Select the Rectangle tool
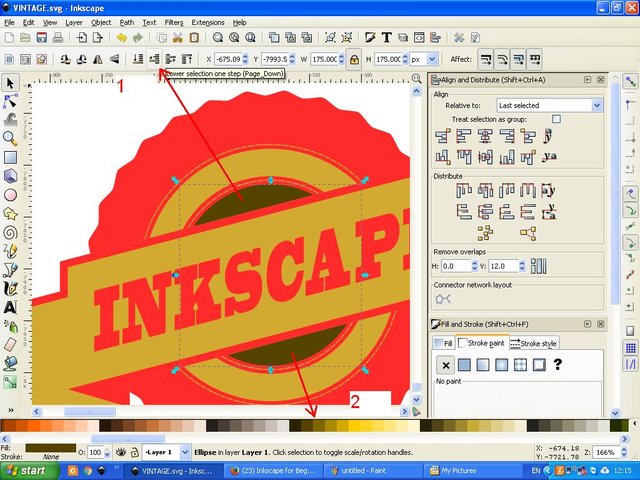This screenshot has width=640, height=480. [10, 158]
